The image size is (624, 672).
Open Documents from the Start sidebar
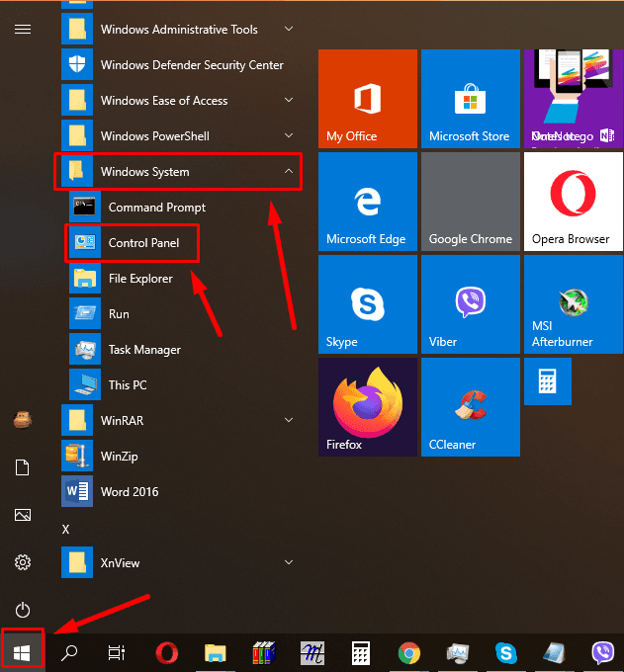pyautogui.click(x=23, y=467)
